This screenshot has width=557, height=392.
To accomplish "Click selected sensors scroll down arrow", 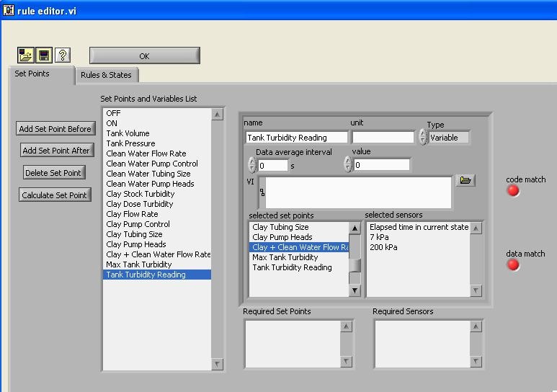I will point(476,290).
